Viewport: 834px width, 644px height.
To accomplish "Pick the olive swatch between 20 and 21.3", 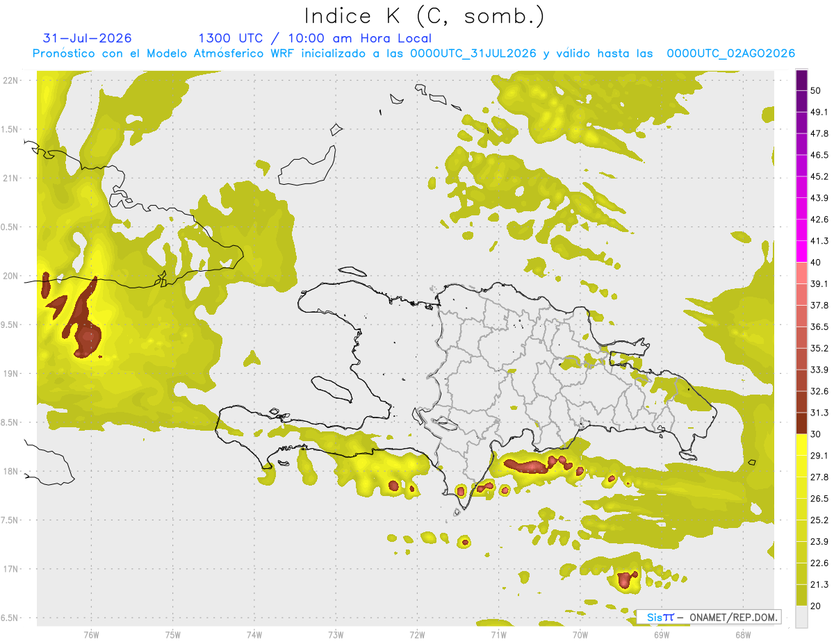I will 802,595.
